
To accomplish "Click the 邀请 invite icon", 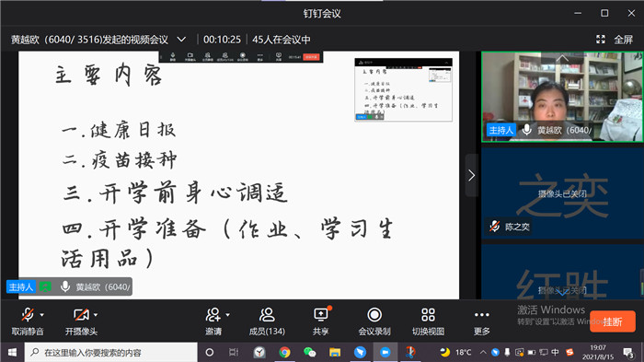I will 213,315.
